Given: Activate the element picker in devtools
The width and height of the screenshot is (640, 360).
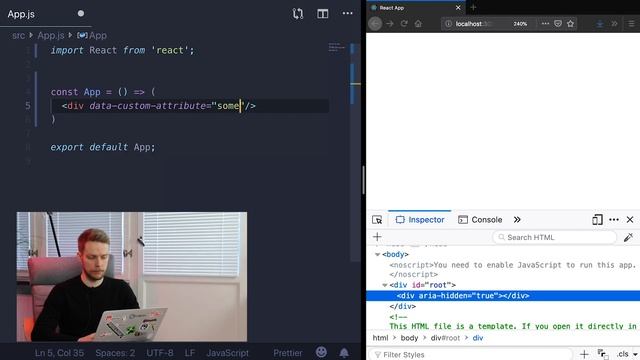Looking at the screenshot, I should coord(377,220).
